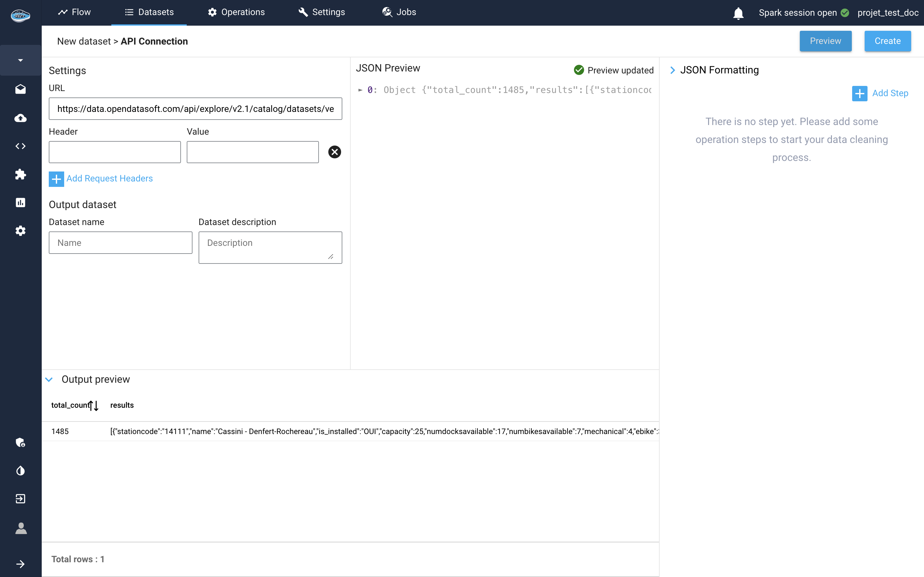This screenshot has height=577, width=924.
Task: Sort the total_count column
Action: point(94,405)
